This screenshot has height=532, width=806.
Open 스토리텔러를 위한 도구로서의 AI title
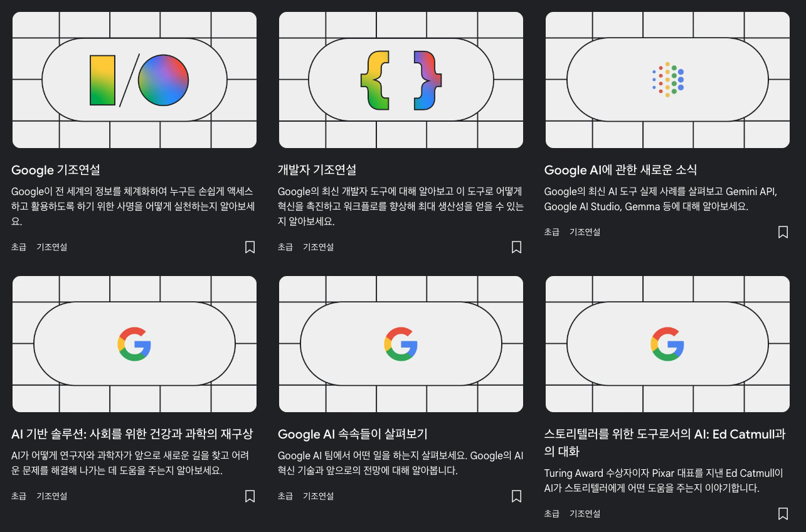pos(665,443)
